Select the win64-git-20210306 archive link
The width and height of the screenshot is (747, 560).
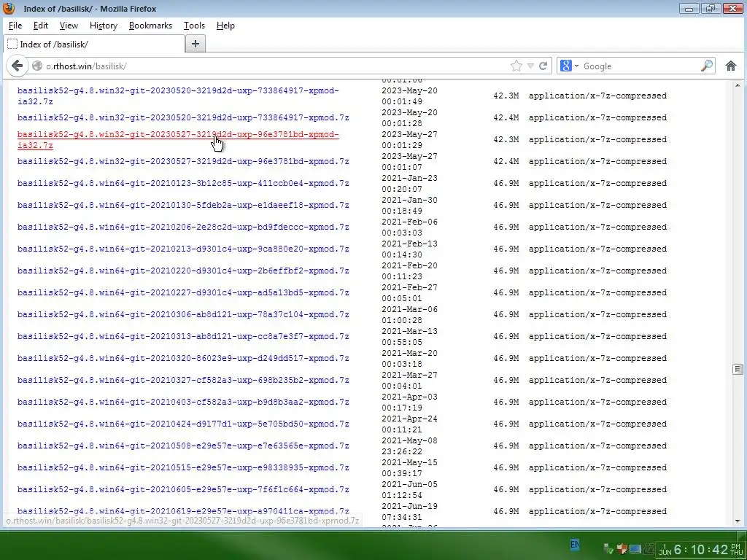point(183,315)
